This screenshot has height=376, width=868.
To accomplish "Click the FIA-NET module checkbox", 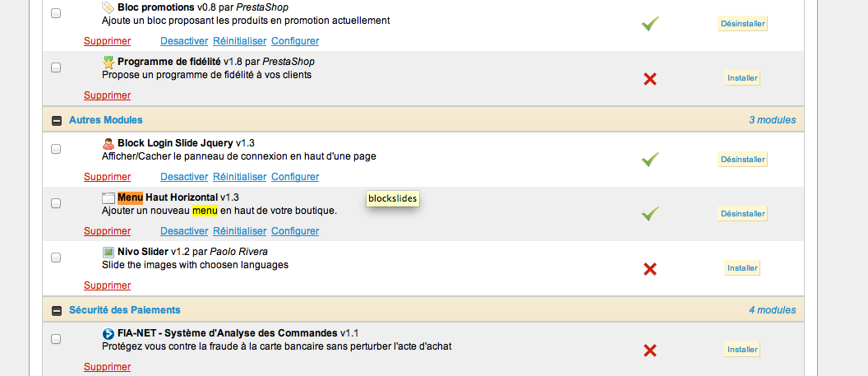I will click(x=56, y=339).
